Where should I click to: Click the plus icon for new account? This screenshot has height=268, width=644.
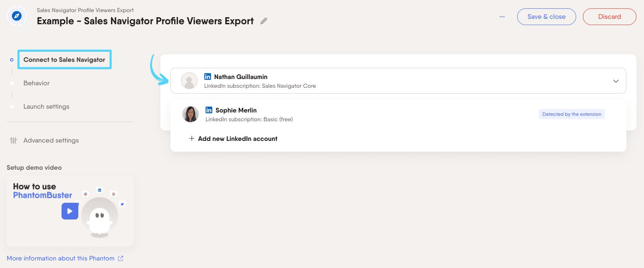click(191, 138)
